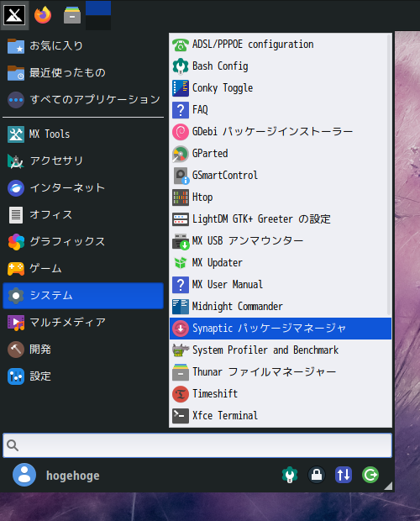
Task: Open すべてのアプリケーション list
Action: (83, 99)
